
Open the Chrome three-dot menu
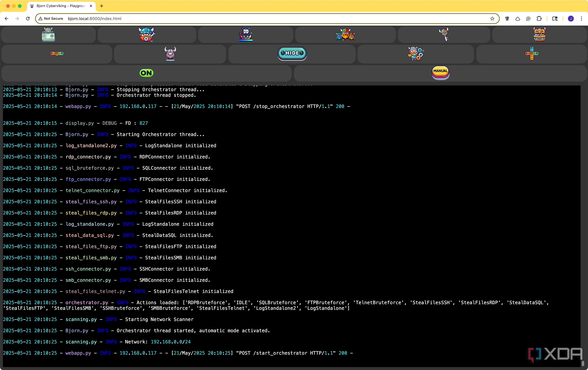(581, 19)
